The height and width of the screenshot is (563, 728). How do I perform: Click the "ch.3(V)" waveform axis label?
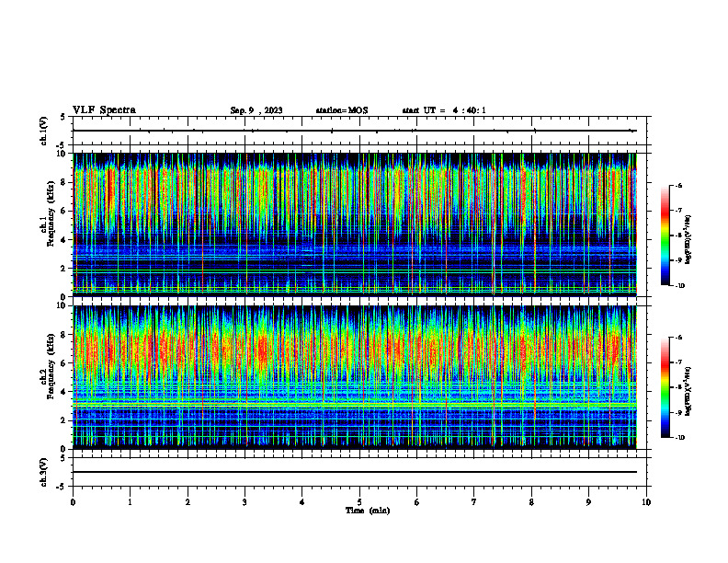click(44, 472)
